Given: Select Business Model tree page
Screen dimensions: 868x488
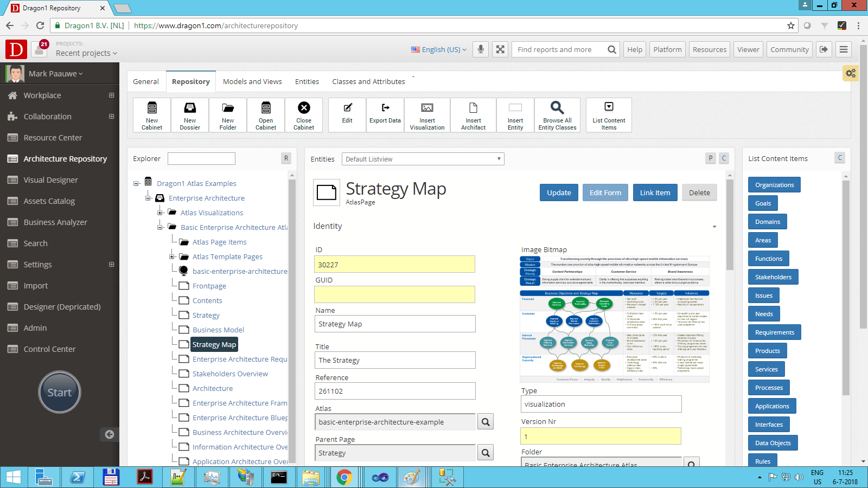Looking at the screenshot, I should pyautogui.click(x=218, y=330).
